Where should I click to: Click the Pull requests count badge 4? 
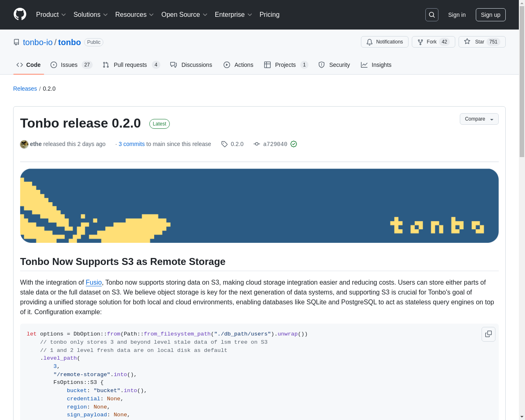click(x=156, y=65)
